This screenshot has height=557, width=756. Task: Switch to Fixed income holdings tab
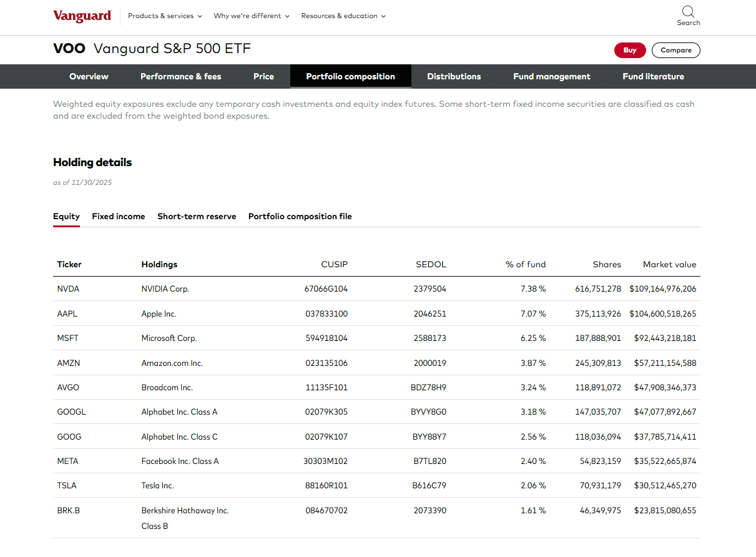118,217
